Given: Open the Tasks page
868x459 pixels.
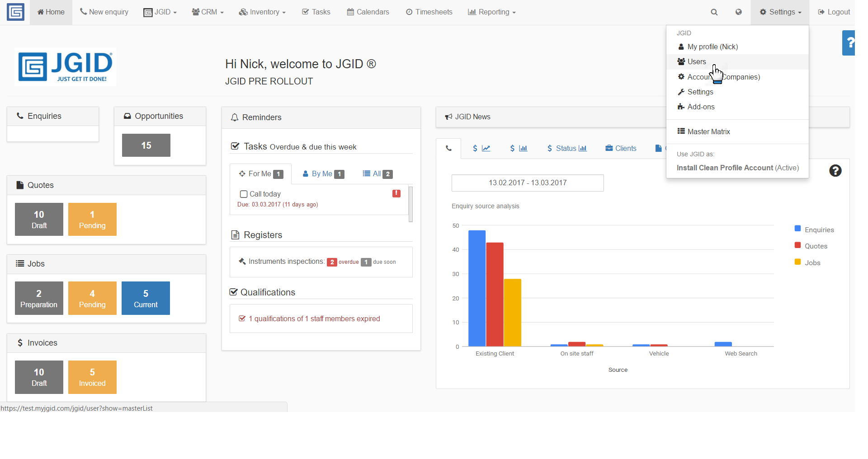Looking at the screenshot, I should click(x=316, y=12).
